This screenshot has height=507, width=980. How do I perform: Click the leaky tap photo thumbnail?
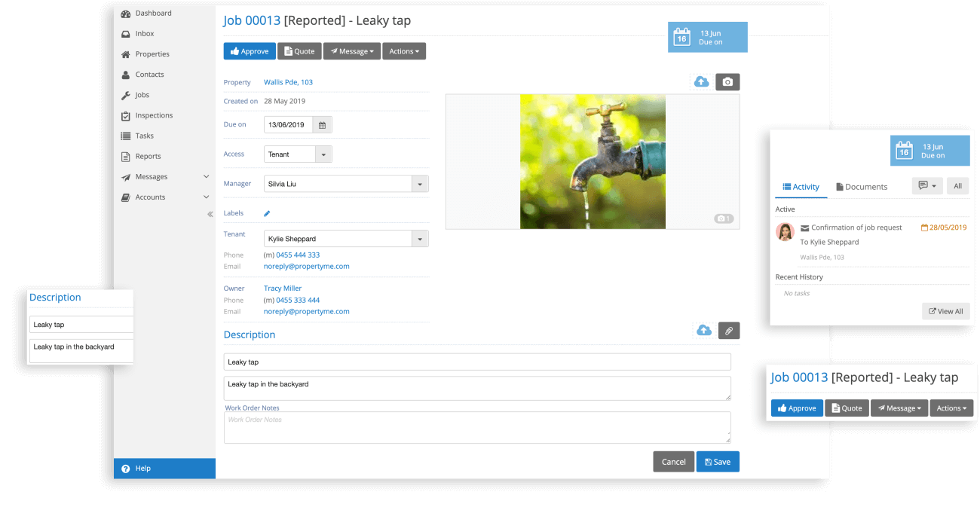pos(593,161)
